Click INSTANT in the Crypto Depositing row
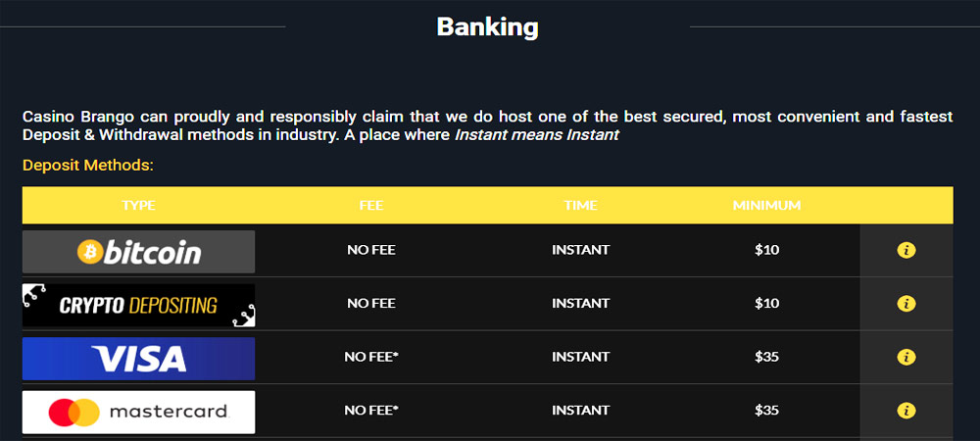The image size is (980, 441). click(580, 304)
